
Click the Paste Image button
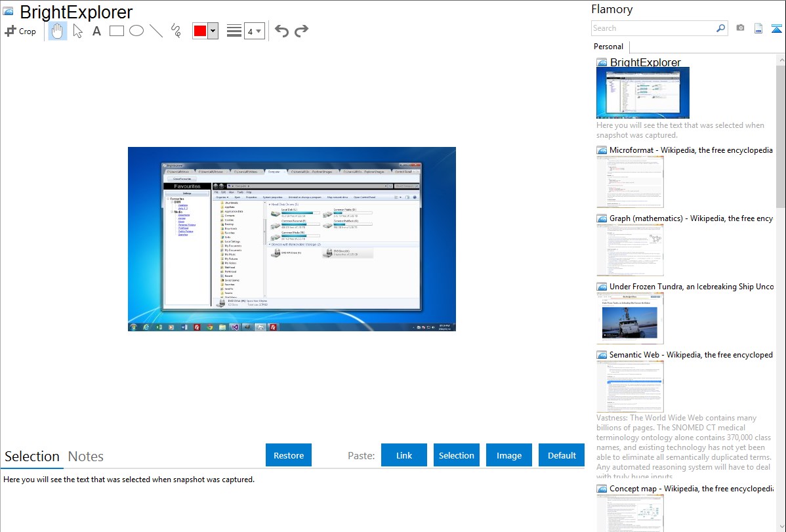point(508,455)
